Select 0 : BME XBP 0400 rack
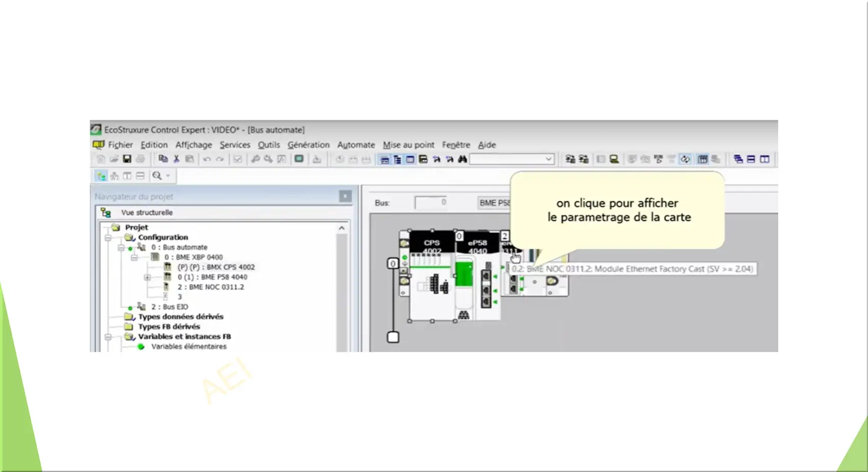The width and height of the screenshot is (868, 472). click(x=194, y=257)
